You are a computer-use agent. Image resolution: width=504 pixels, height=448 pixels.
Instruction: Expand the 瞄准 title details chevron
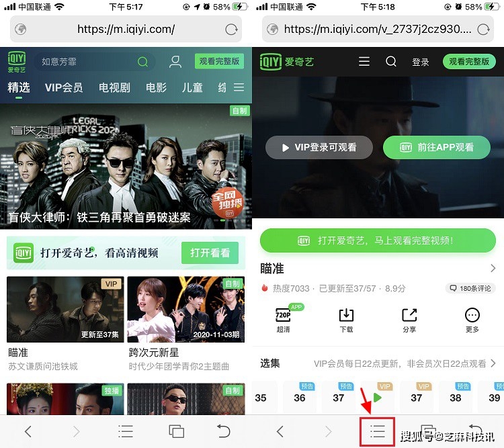pos(493,269)
